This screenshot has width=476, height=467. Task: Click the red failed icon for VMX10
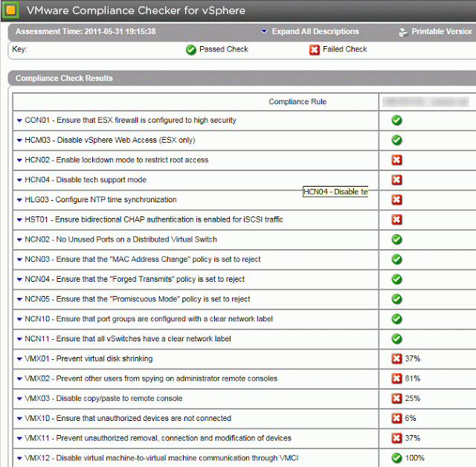click(396, 418)
